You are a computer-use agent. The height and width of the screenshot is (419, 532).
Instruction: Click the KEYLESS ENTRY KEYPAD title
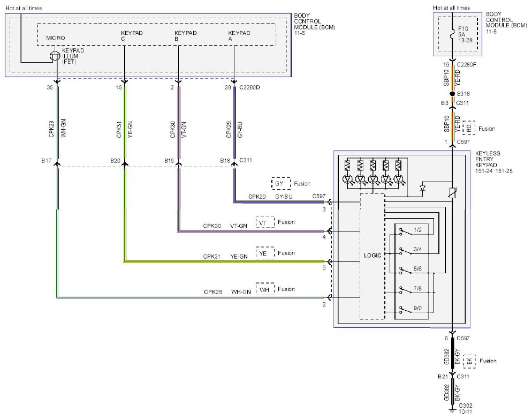488,159
